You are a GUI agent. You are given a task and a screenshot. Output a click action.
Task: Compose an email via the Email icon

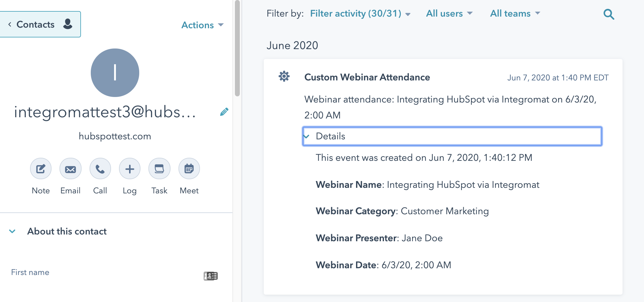point(70,168)
